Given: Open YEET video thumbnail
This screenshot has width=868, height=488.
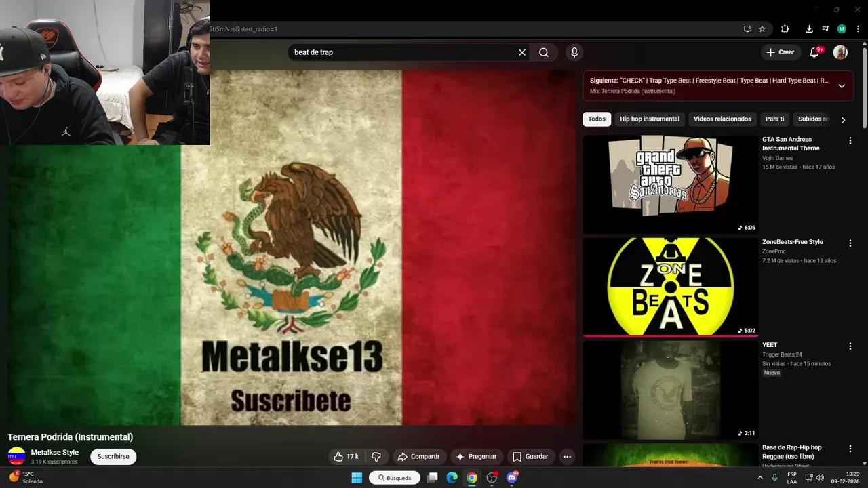Looking at the screenshot, I should (671, 390).
